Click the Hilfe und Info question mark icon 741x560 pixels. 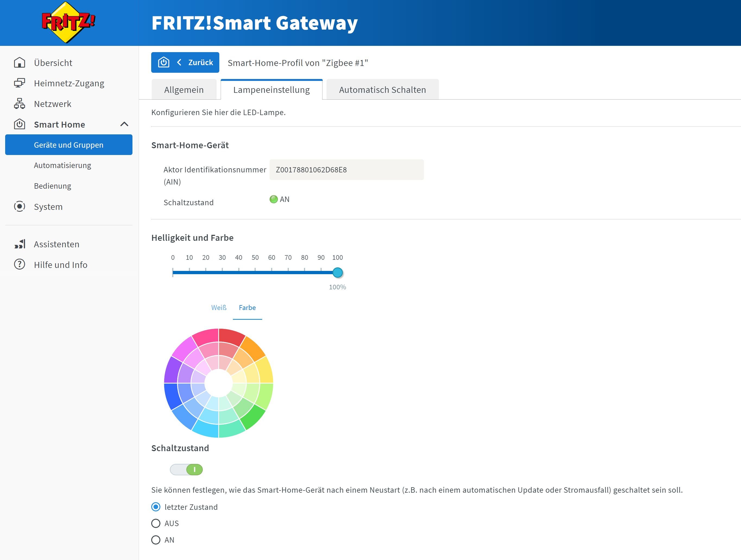(x=20, y=265)
